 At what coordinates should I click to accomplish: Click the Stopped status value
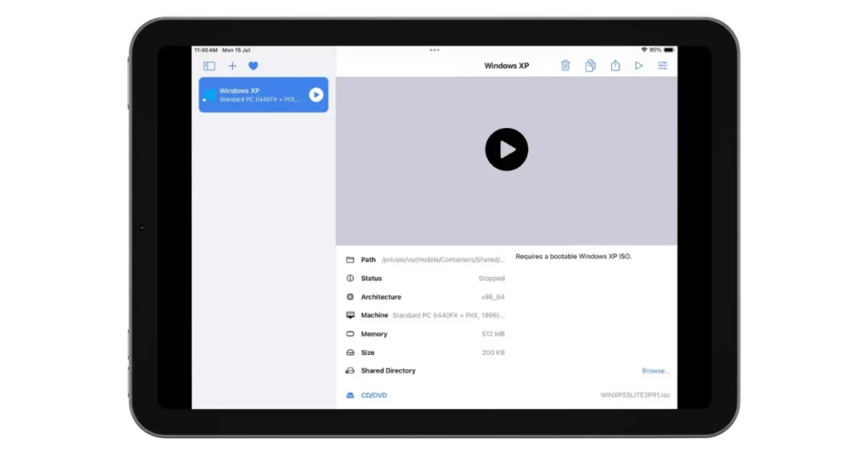point(492,278)
